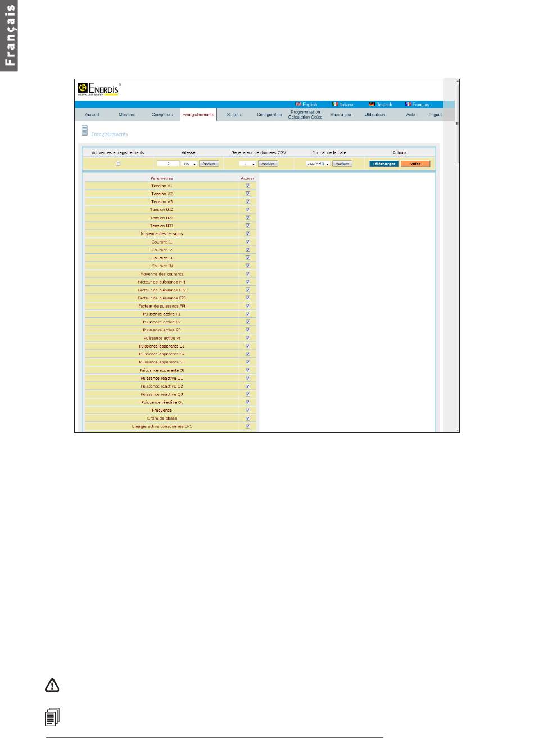Uncheck Courant I1 recording
Screen dimensions: 534x756
click(248, 242)
